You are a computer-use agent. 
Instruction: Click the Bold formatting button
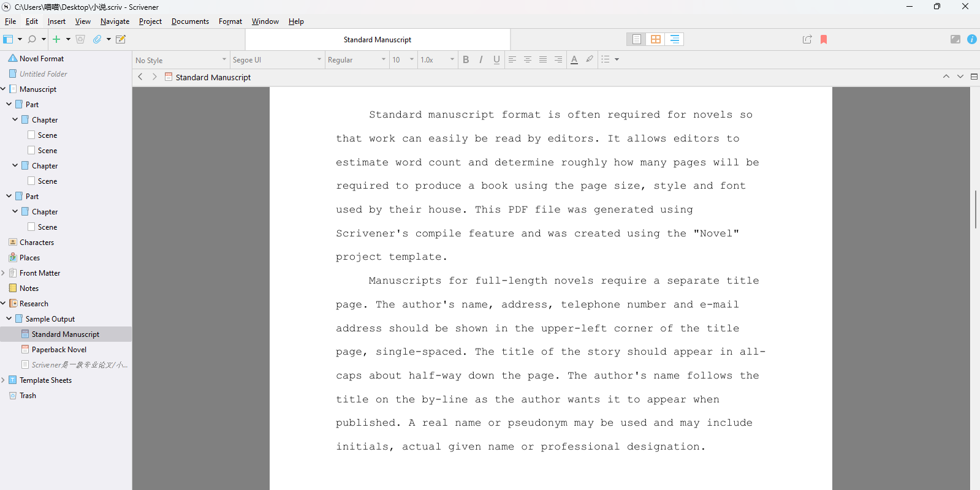tap(466, 59)
